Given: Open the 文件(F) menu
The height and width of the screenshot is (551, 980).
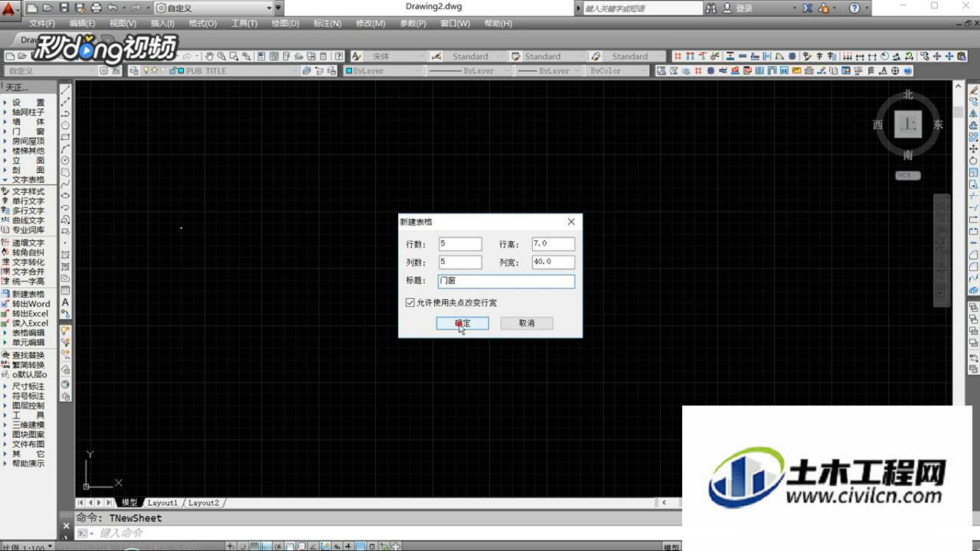Looking at the screenshot, I should [42, 24].
